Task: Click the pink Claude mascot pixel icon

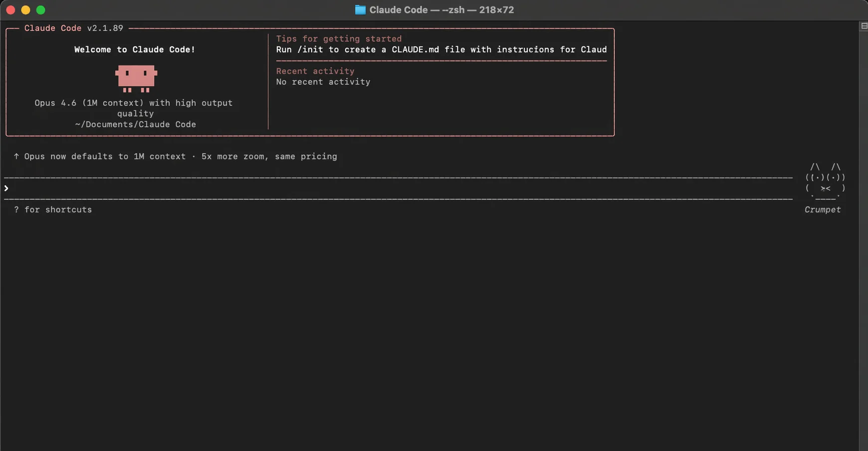Action: 136,78
